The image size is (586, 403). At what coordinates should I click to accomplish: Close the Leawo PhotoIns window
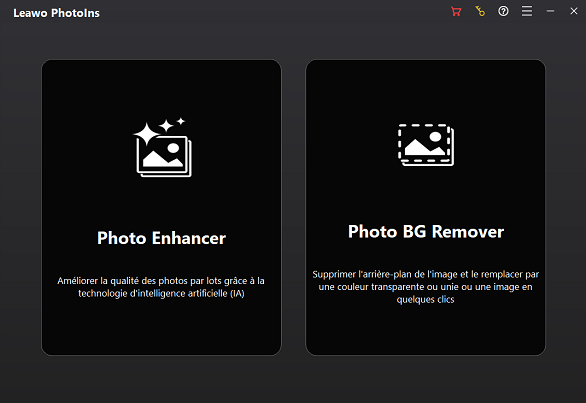(x=574, y=11)
